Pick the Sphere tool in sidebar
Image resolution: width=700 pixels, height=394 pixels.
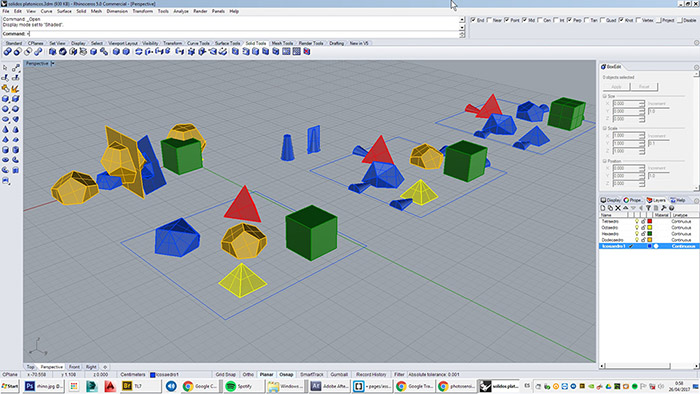[x=5, y=108]
